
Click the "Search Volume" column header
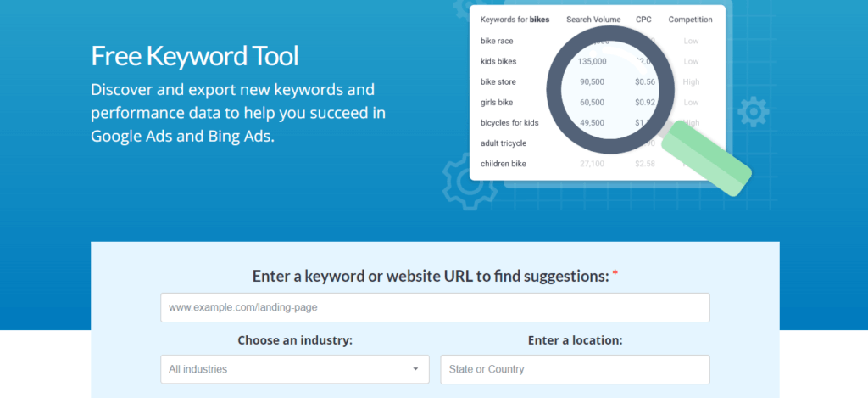point(593,20)
